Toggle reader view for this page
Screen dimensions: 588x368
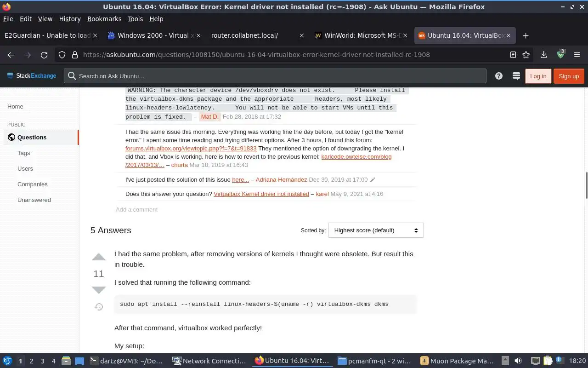tap(513, 55)
